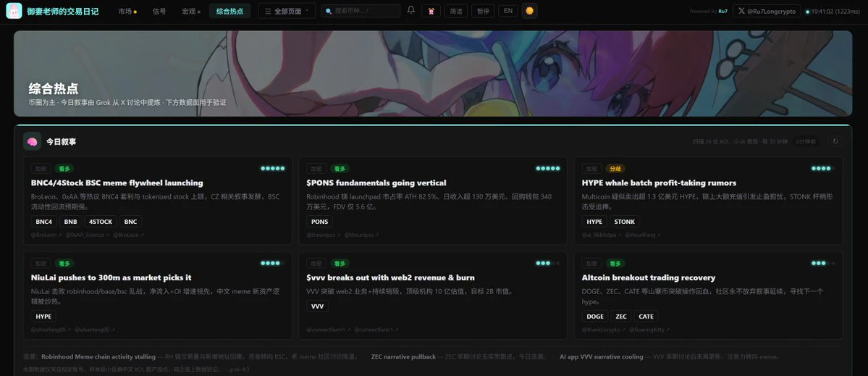Toggle the 暂停 pause button
Image resolution: width=868 pixels, height=376 pixels.
[x=483, y=11]
